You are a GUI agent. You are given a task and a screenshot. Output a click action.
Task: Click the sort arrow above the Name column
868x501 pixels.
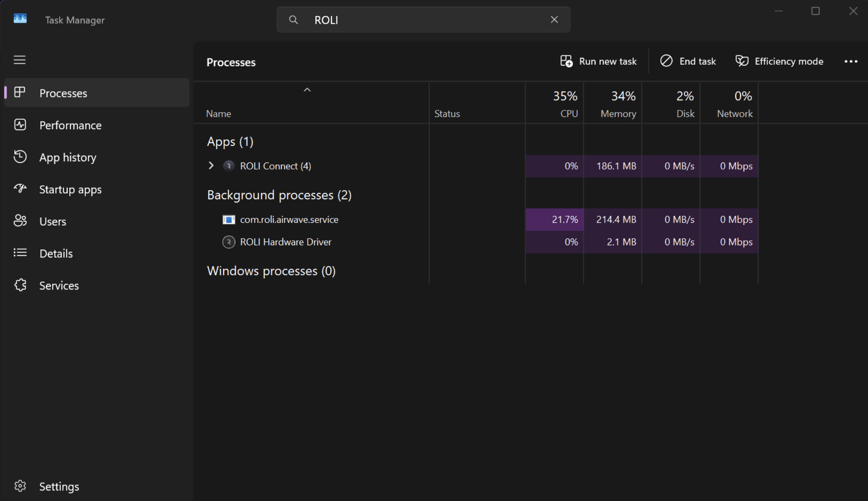(307, 90)
